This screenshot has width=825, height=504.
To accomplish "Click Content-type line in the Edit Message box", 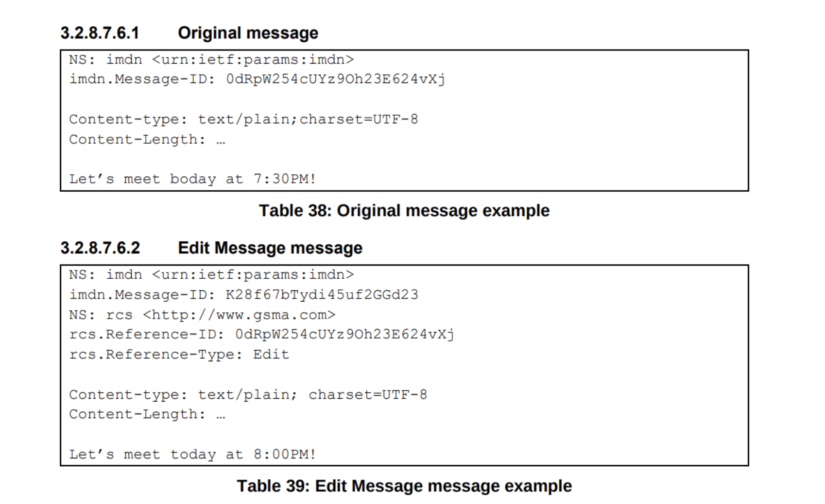I will click(248, 395).
